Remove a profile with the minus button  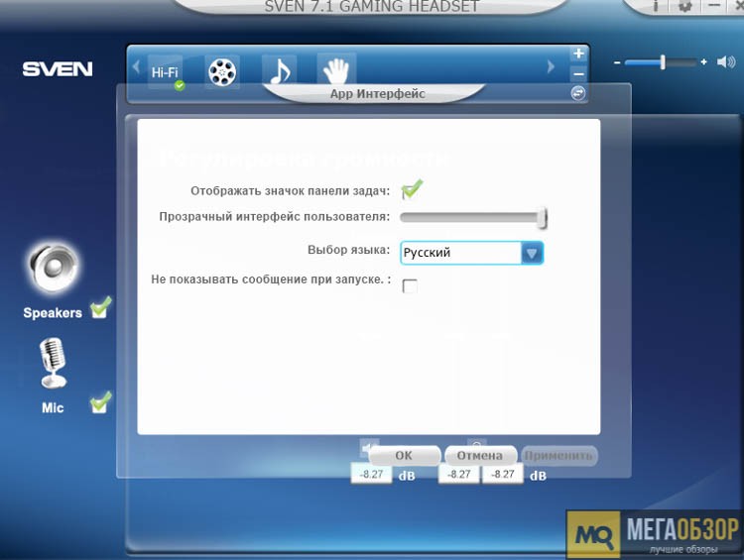click(578, 74)
